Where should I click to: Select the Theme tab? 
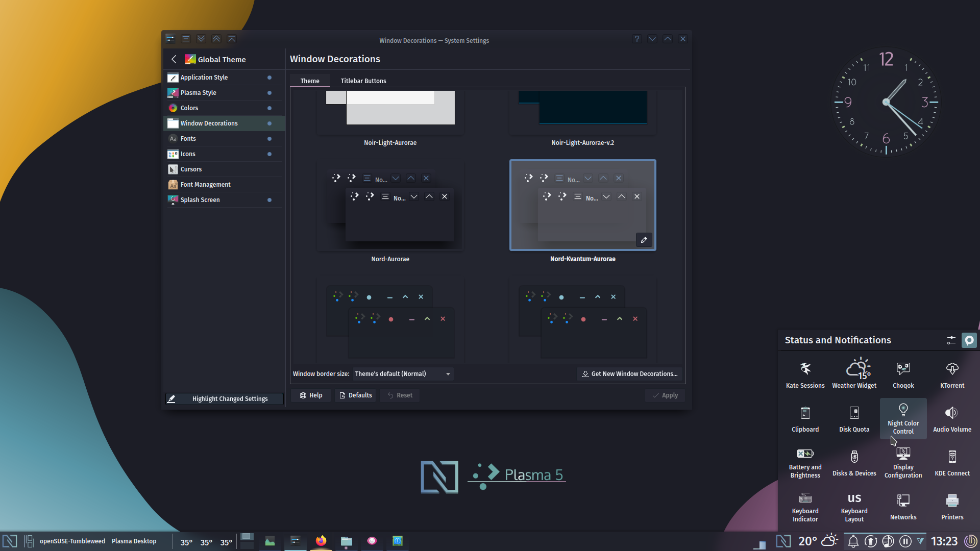click(x=310, y=81)
